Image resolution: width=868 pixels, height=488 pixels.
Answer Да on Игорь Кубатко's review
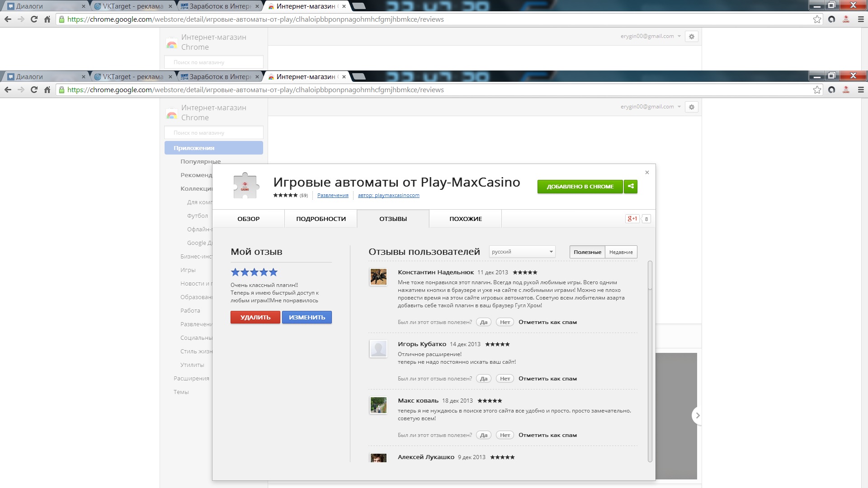click(484, 379)
